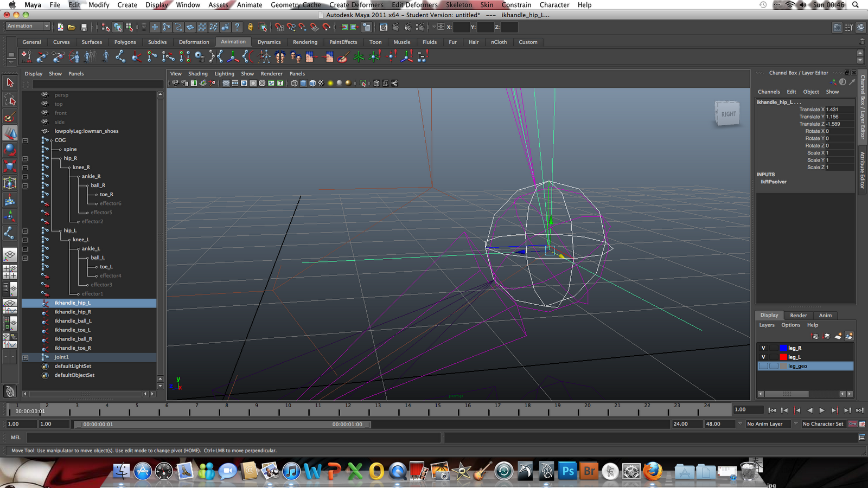
Task: Click the No Anim Layer button
Action: (765, 423)
